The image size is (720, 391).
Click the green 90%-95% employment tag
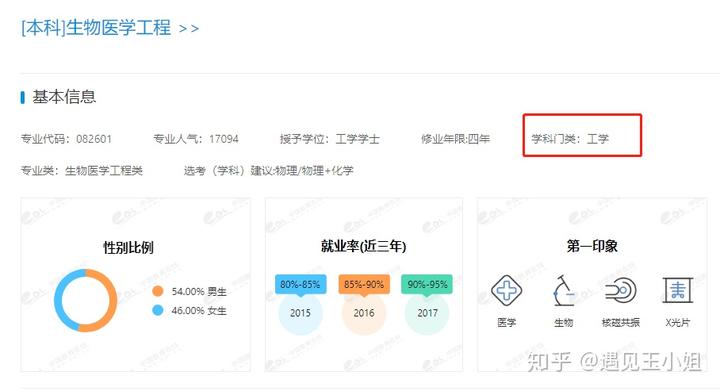tap(427, 285)
